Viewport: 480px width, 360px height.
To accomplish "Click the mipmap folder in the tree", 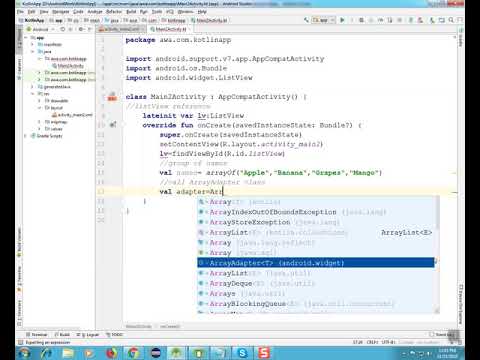I will pos(56,122).
